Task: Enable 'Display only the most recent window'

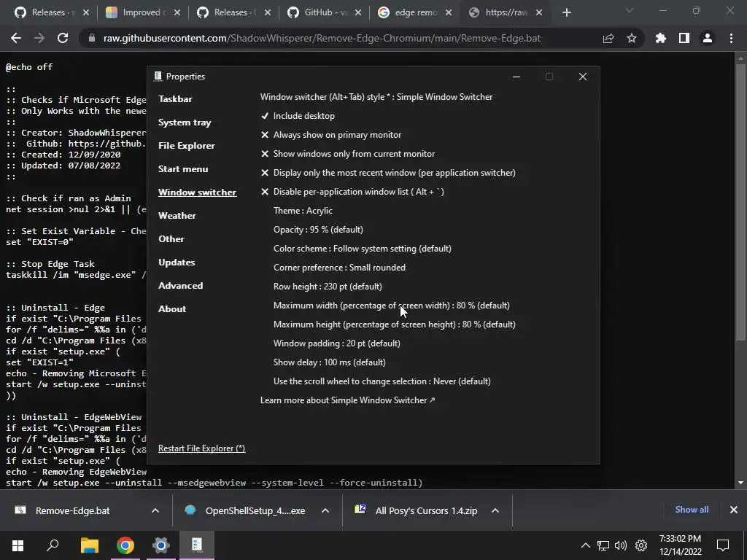Action: [x=388, y=173]
